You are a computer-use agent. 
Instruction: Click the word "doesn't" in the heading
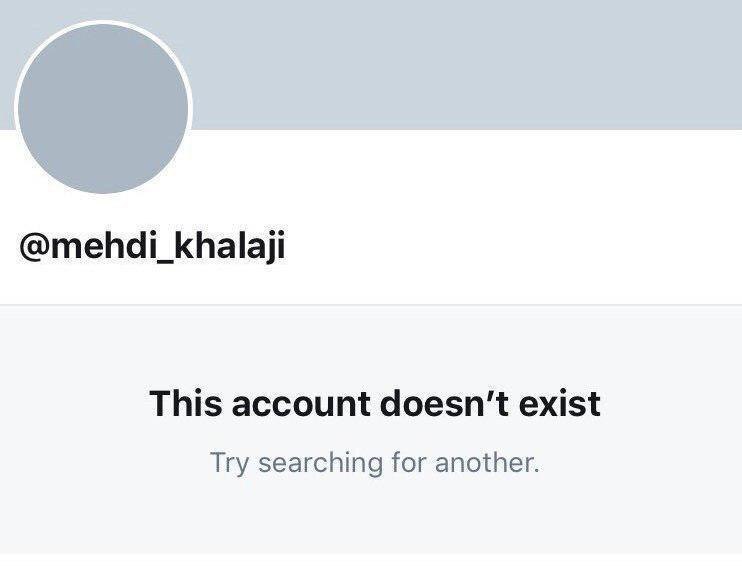coord(444,403)
